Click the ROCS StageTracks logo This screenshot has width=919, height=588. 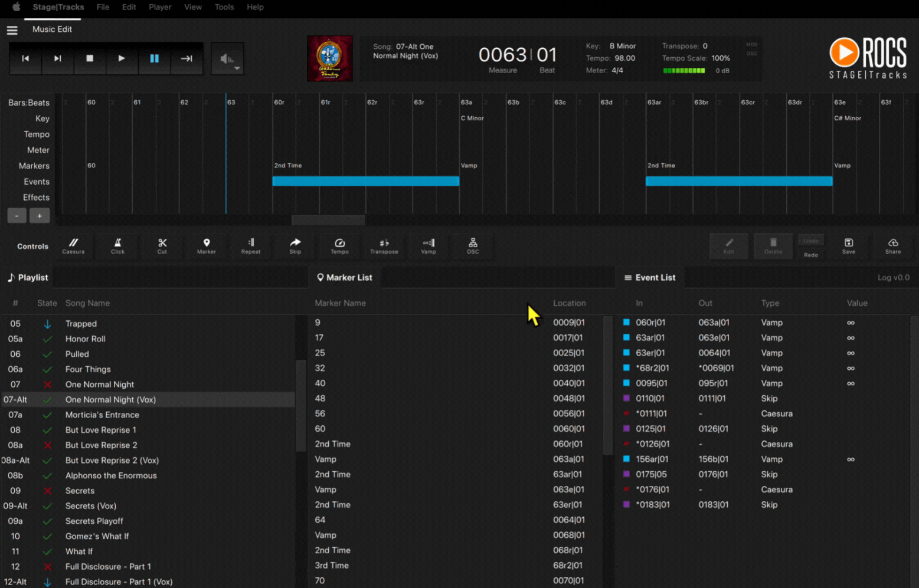click(x=868, y=58)
